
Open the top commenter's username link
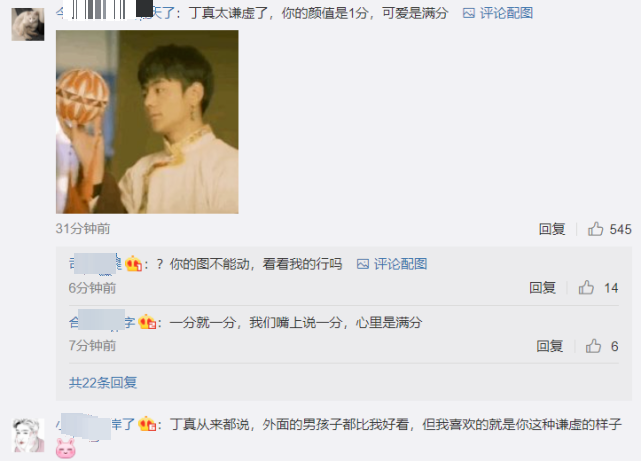pyautogui.click(x=116, y=13)
